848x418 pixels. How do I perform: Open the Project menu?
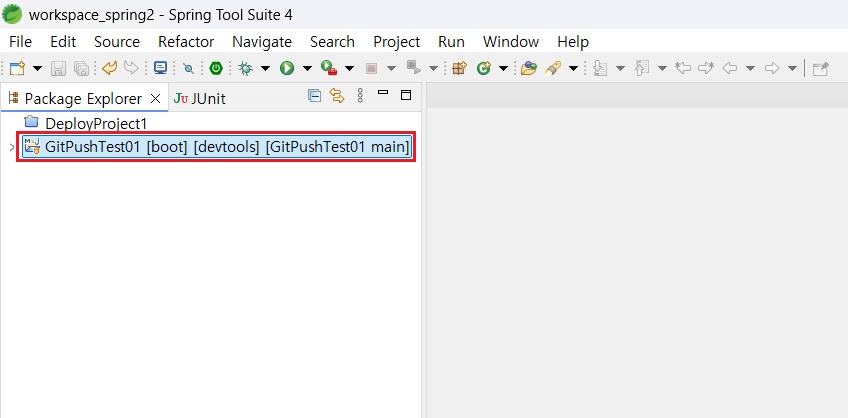point(396,42)
